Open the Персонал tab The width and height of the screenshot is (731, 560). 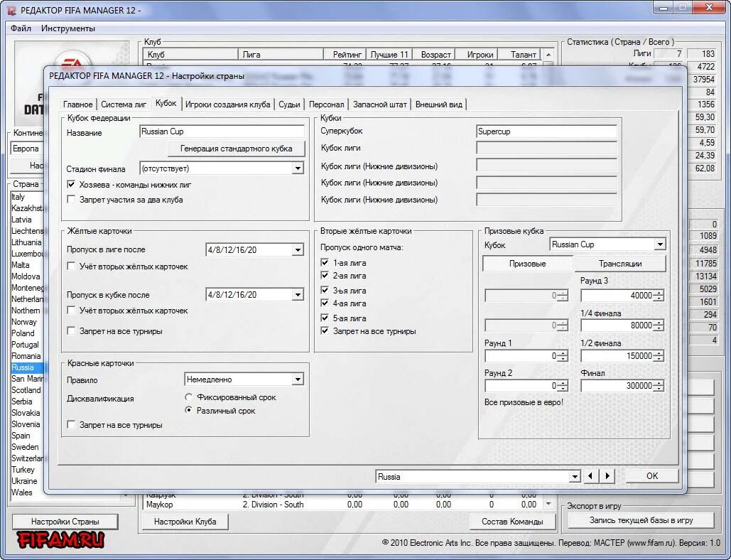pyautogui.click(x=326, y=104)
